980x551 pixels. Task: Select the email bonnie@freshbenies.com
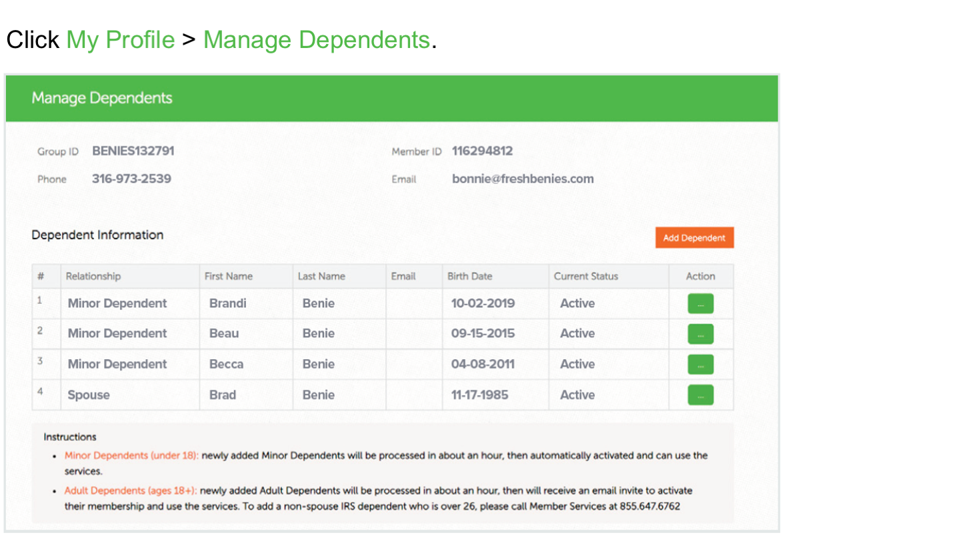[523, 179]
